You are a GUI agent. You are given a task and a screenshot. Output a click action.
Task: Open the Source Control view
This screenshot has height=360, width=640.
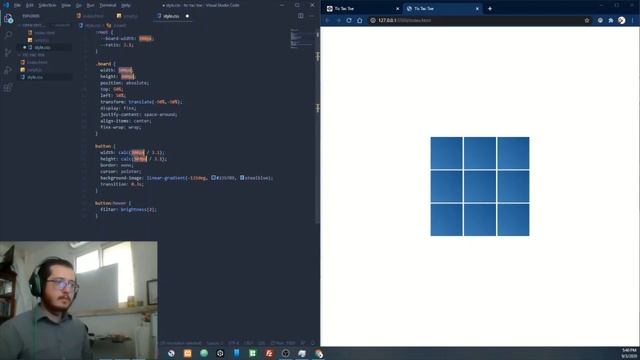point(8,53)
